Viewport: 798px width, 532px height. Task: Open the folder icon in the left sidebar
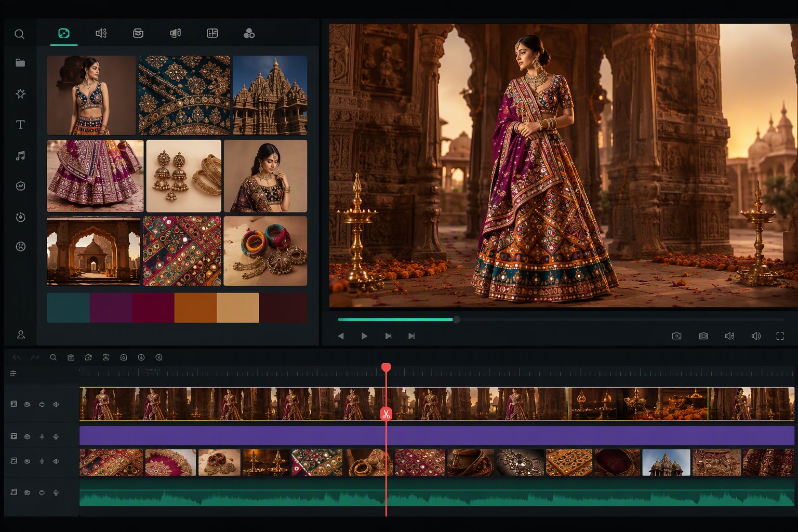20,63
